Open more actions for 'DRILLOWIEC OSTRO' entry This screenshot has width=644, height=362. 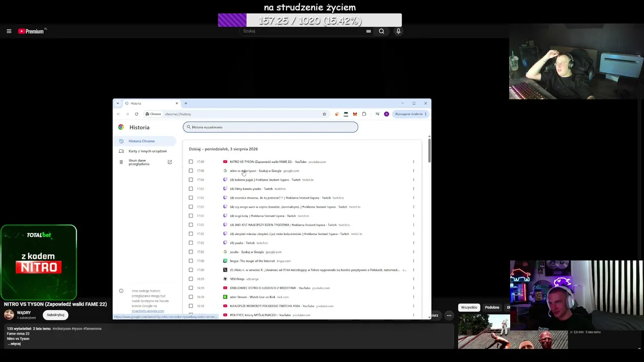(414, 288)
